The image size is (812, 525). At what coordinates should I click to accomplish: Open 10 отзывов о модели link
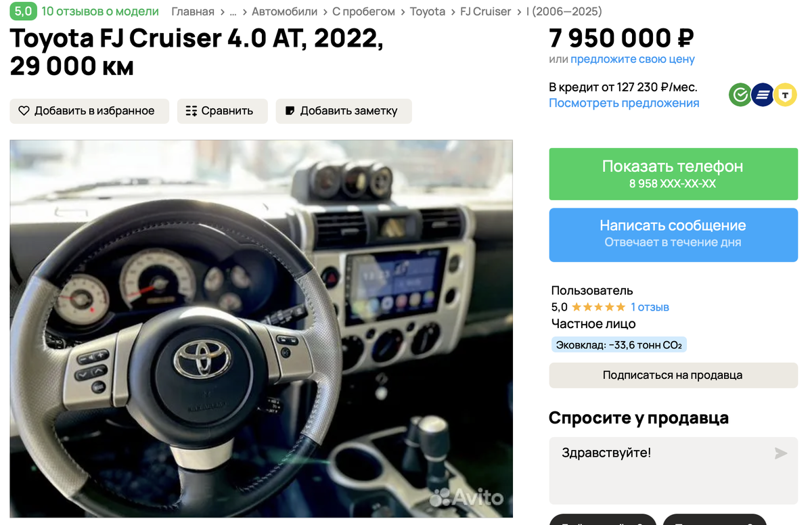pyautogui.click(x=100, y=12)
